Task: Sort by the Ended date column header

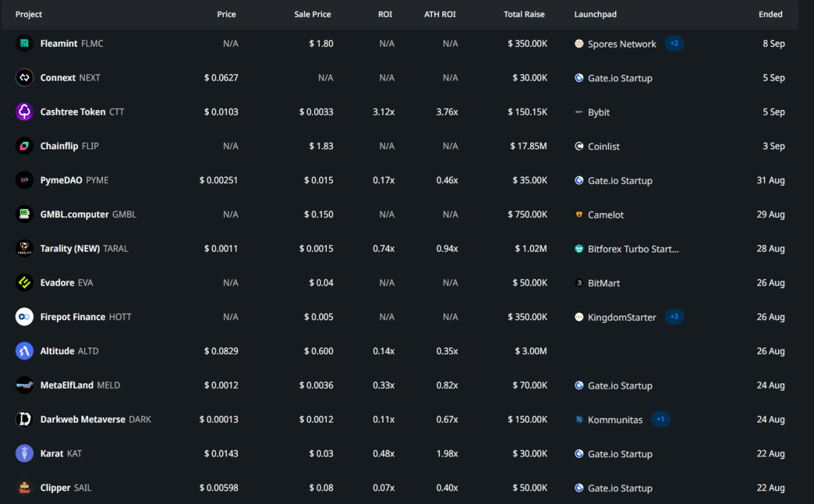Action: (x=770, y=14)
